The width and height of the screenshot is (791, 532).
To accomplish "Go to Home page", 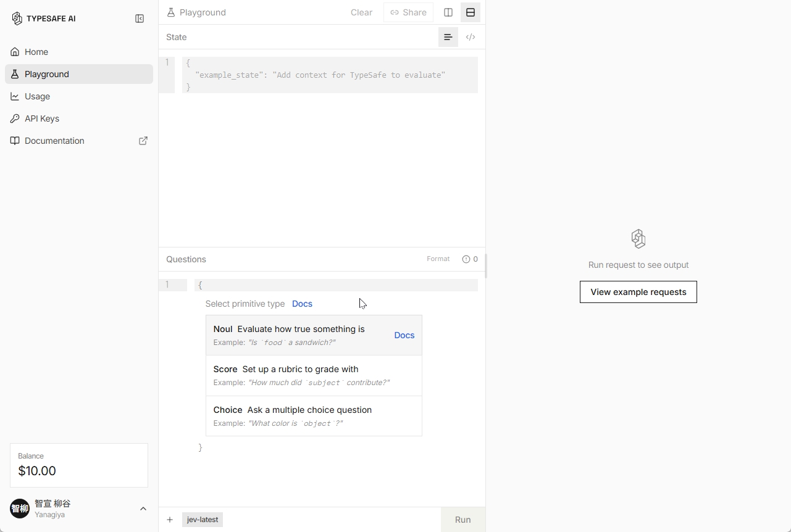I will coord(79,52).
